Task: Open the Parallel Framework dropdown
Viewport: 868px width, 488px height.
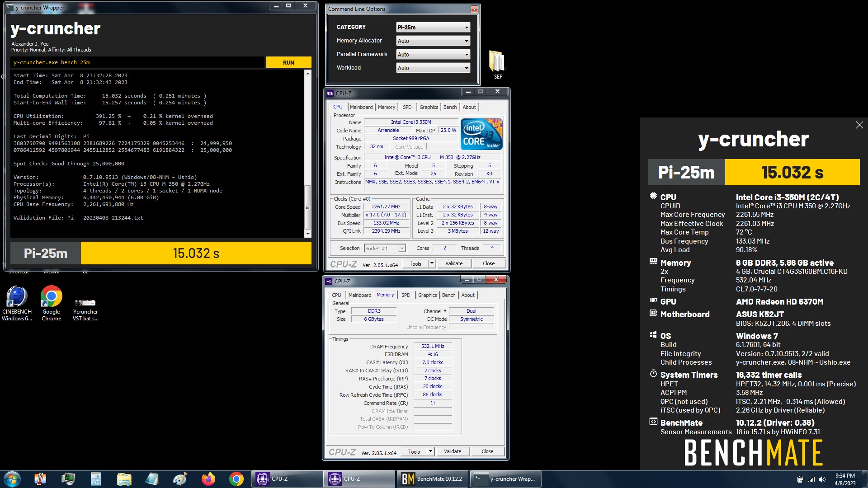Action: point(433,55)
